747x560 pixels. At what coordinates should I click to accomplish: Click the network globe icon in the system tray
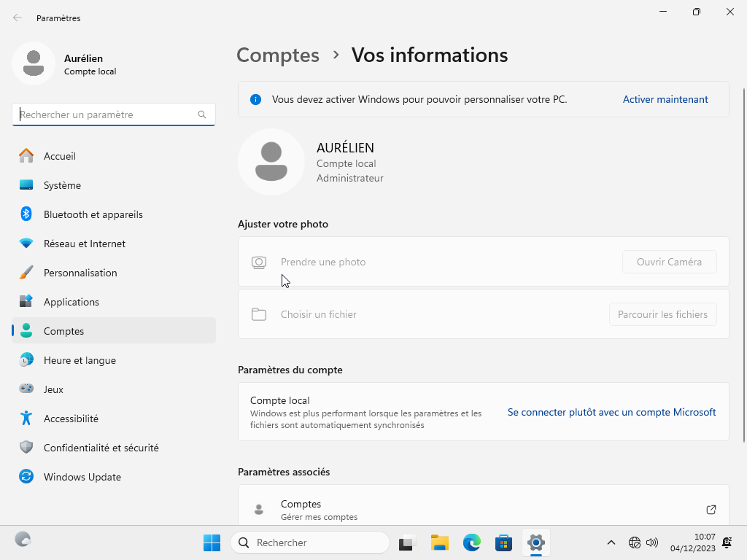(x=635, y=542)
